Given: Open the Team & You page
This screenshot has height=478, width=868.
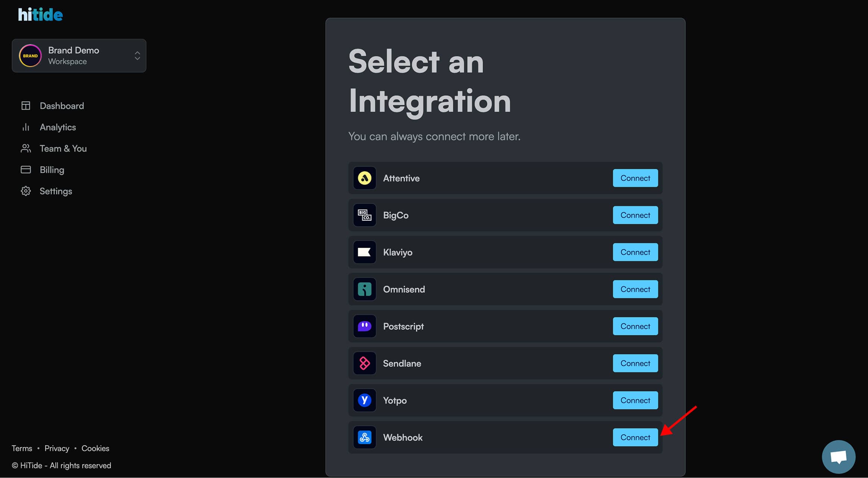Looking at the screenshot, I should (63, 149).
